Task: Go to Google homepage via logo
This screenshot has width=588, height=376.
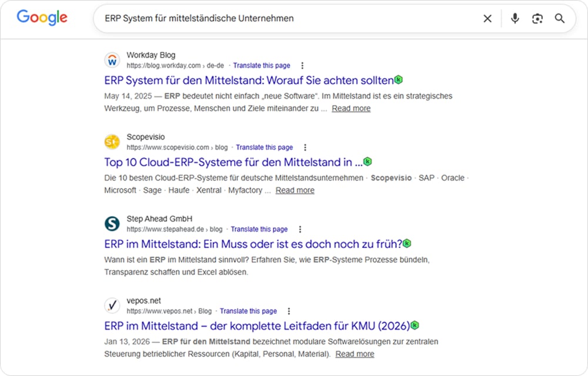Action: [x=42, y=18]
